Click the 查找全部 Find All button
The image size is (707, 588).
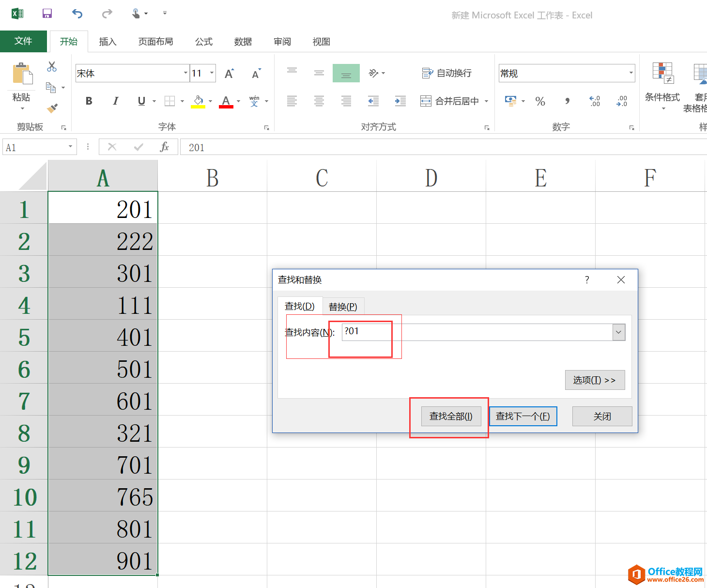pos(451,416)
